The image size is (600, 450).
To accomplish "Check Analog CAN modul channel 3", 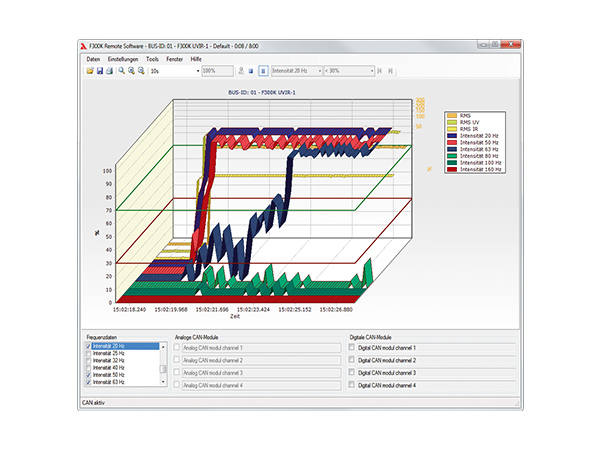I will [178, 372].
